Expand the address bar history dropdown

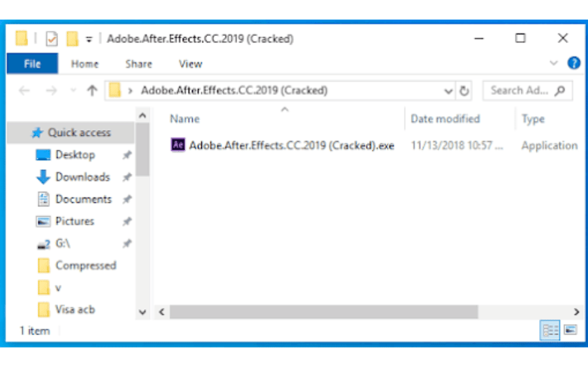pos(448,91)
